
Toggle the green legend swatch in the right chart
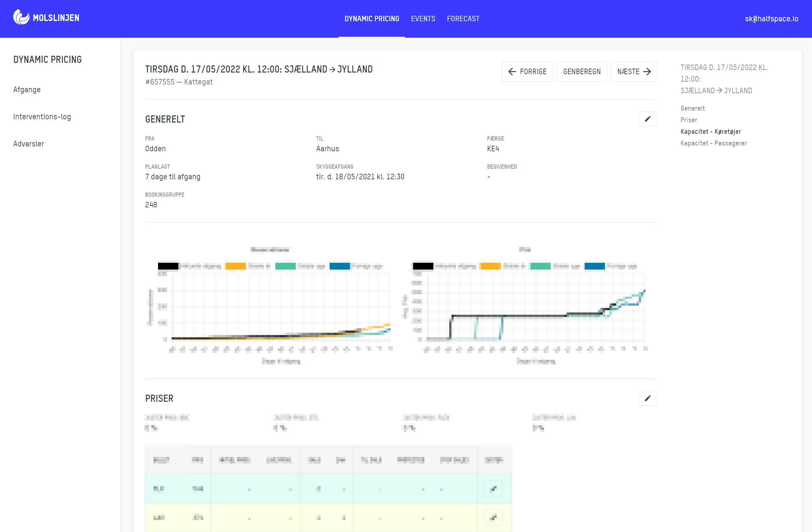tap(540, 266)
